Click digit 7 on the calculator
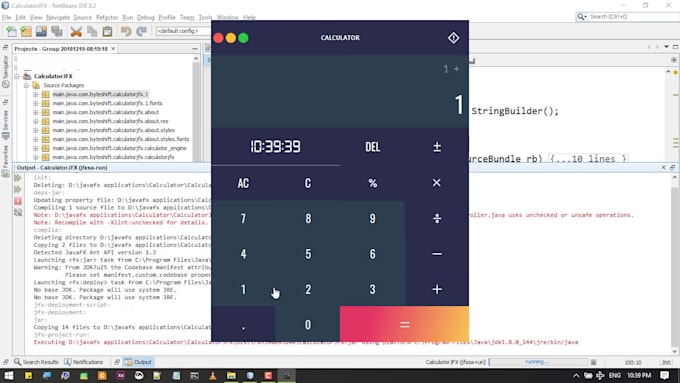Screen dimensions: 680x383 click(x=243, y=218)
